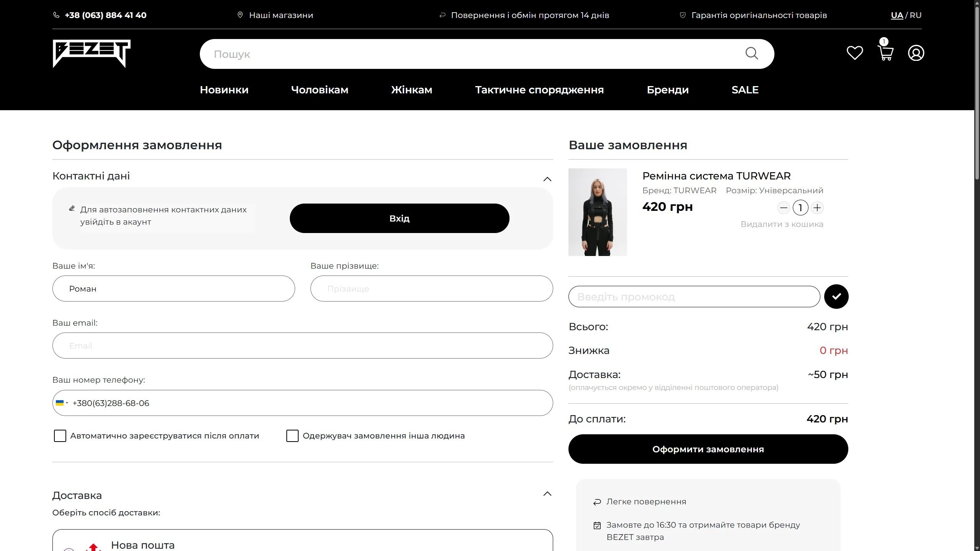This screenshot has height=551, width=980.
Task: Collapse the Доставка section
Action: pyautogui.click(x=547, y=494)
